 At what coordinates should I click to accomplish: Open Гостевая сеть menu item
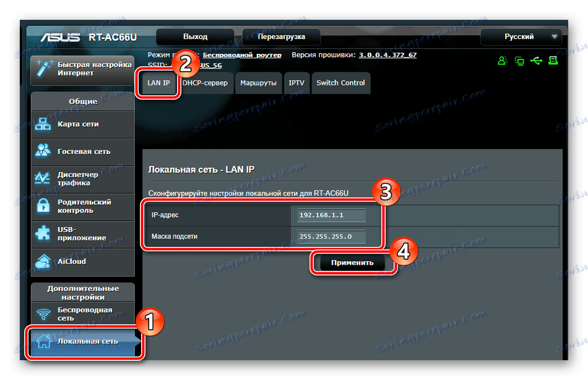[x=83, y=152]
